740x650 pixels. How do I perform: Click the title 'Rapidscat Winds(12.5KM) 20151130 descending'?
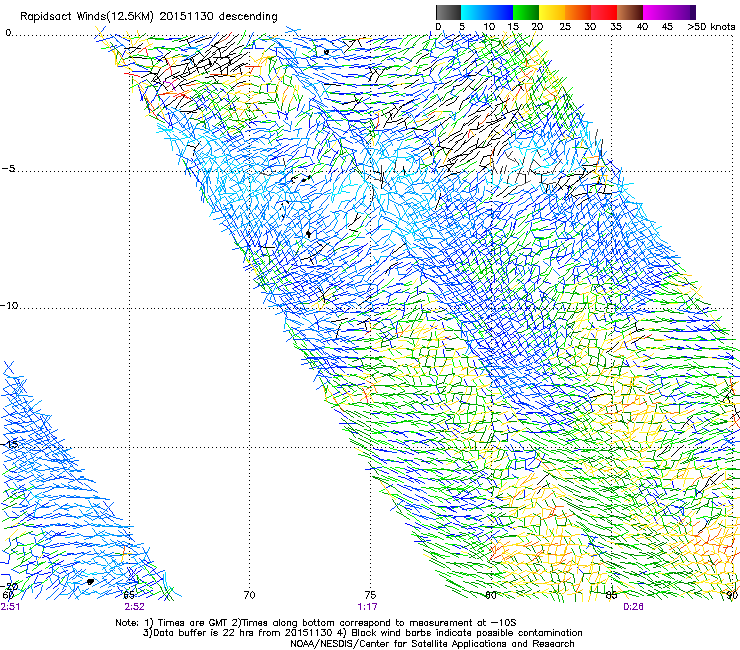(x=149, y=17)
